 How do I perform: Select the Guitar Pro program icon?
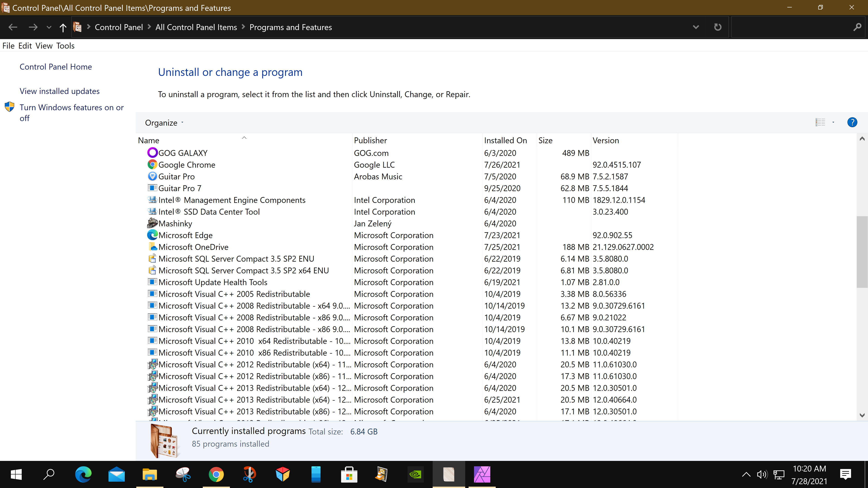coord(152,176)
